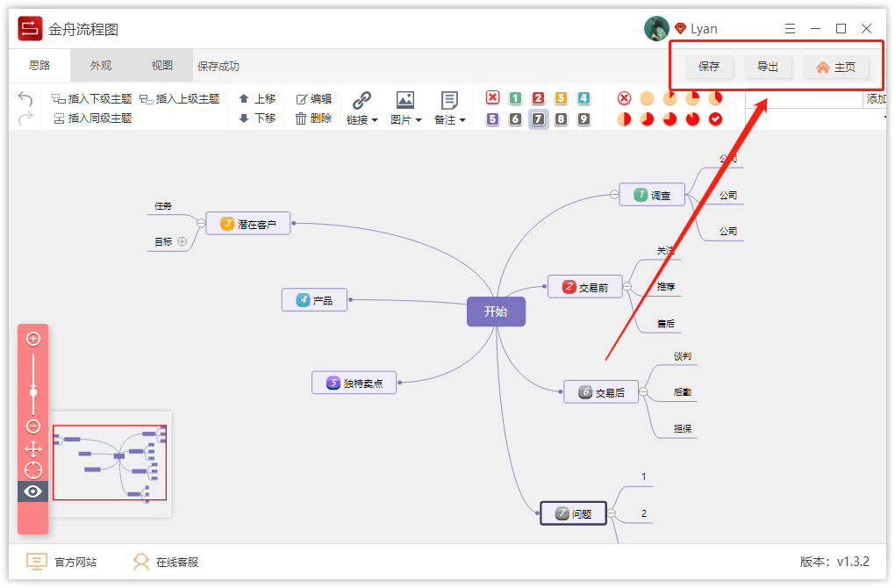The height and width of the screenshot is (588, 895).
Task: Insert a parent topic with 插入上级主题
Action: tap(180, 99)
